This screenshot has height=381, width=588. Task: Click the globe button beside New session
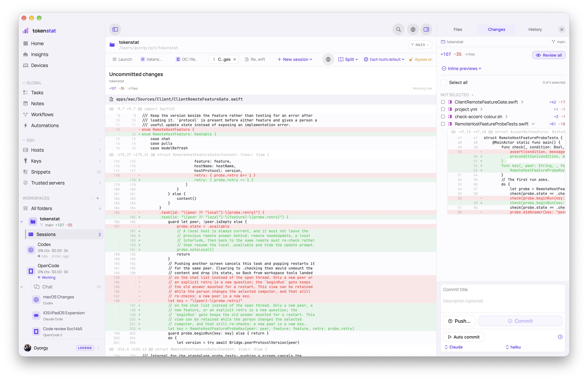point(328,59)
